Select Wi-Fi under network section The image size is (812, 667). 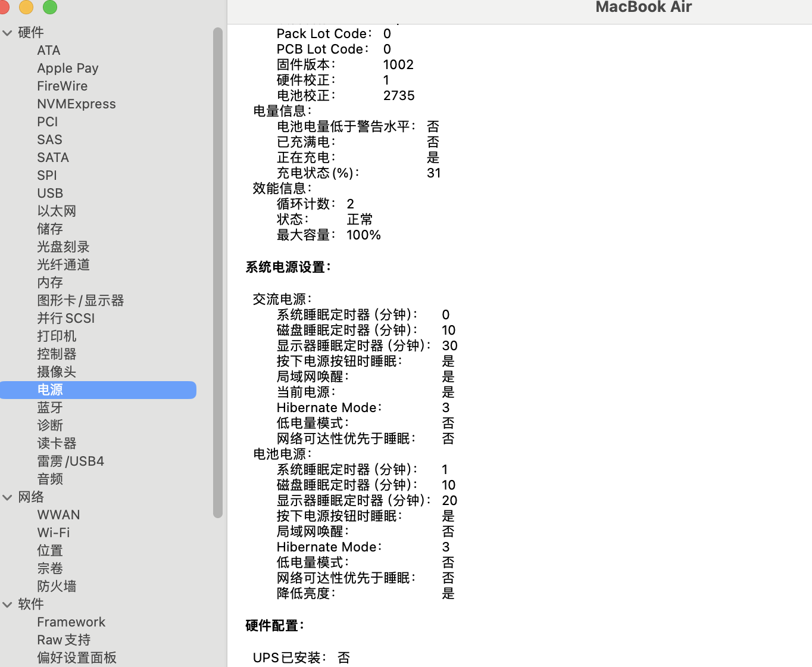pyautogui.click(x=54, y=533)
